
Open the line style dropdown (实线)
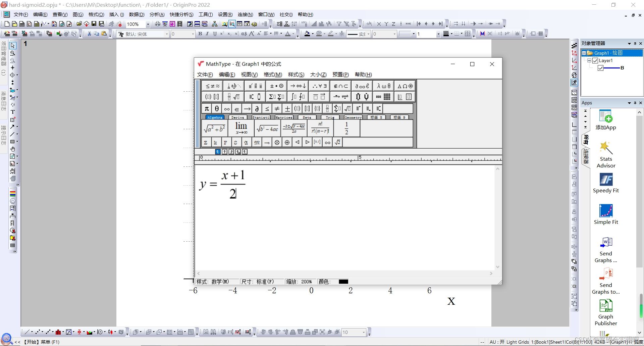click(368, 34)
